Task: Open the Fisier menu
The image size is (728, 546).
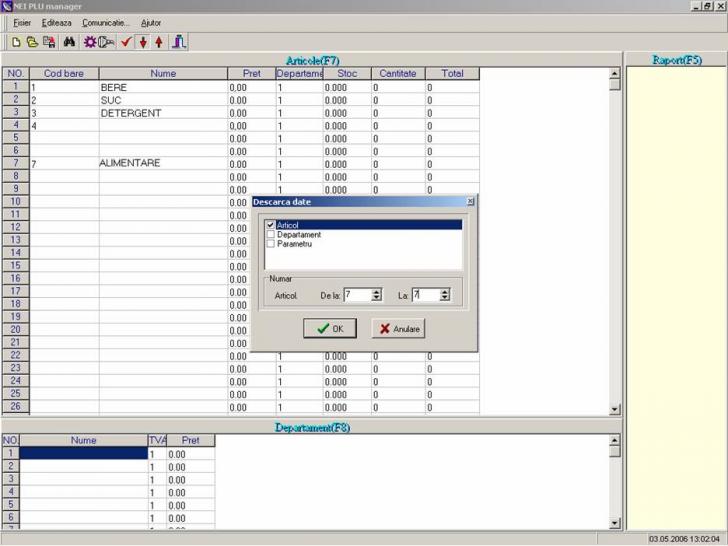Action: [x=22, y=22]
